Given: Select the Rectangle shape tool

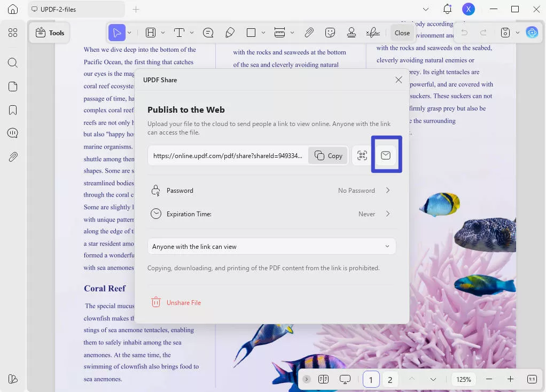Looking at the screenshot, I should click(x=252, y=33).
